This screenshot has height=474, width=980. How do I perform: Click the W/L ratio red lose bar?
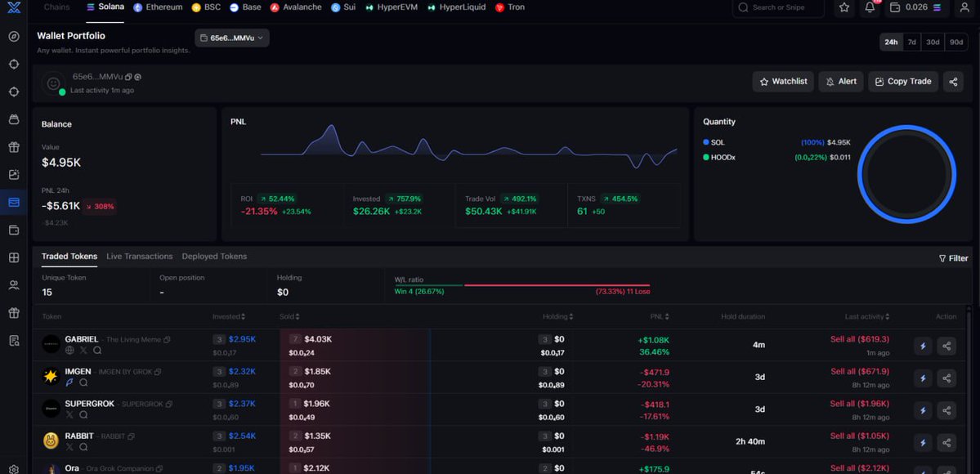(x=557, y=285)
